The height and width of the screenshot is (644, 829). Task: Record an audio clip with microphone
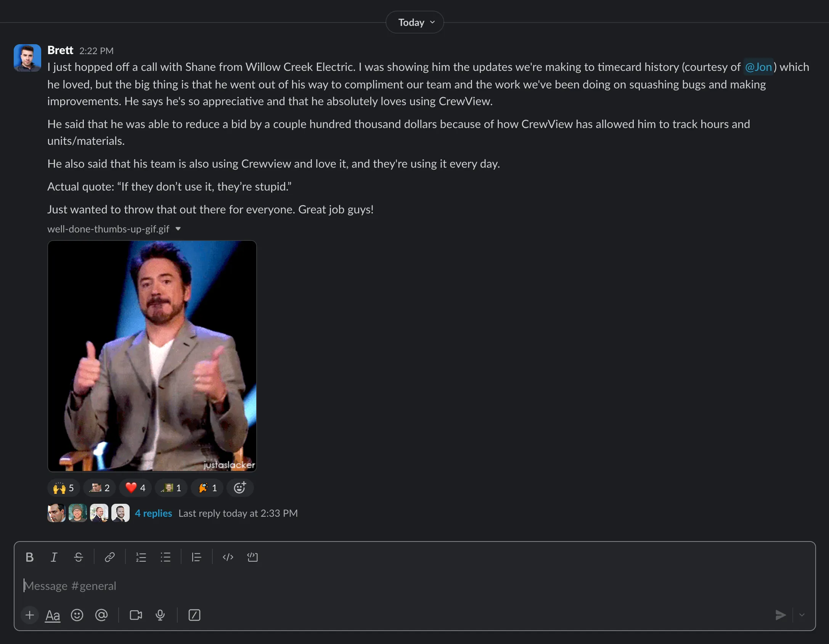(160, 615)
